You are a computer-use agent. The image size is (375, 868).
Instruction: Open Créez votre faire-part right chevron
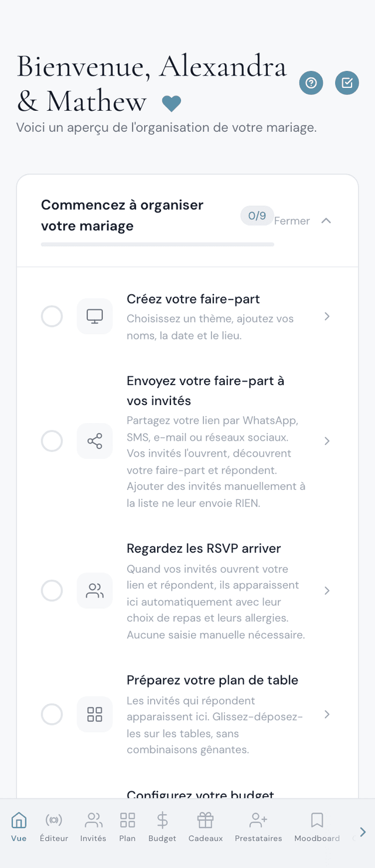(x=327, y=316)
